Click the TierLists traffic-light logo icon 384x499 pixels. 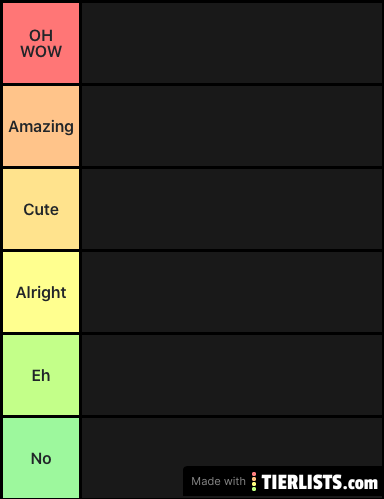(x=254, y=481)
